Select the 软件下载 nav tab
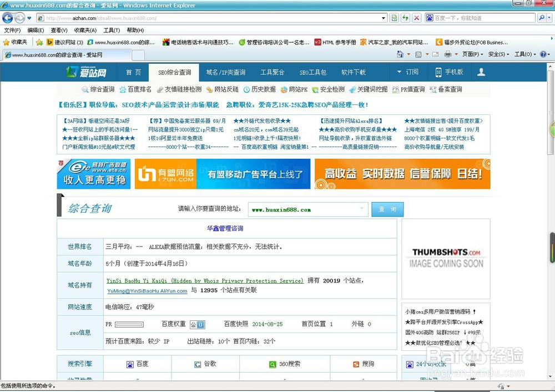 (353, 73)
